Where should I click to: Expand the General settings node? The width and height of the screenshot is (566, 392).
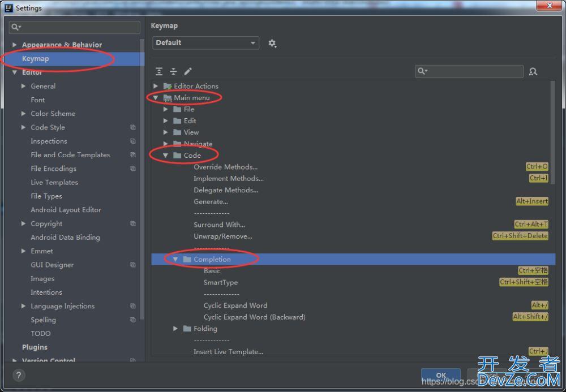(23, 86)
